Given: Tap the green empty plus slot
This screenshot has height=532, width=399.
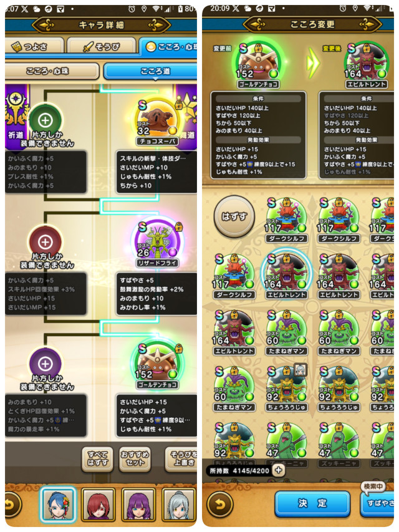Looking at the screenshot, I should coord(46,120).
